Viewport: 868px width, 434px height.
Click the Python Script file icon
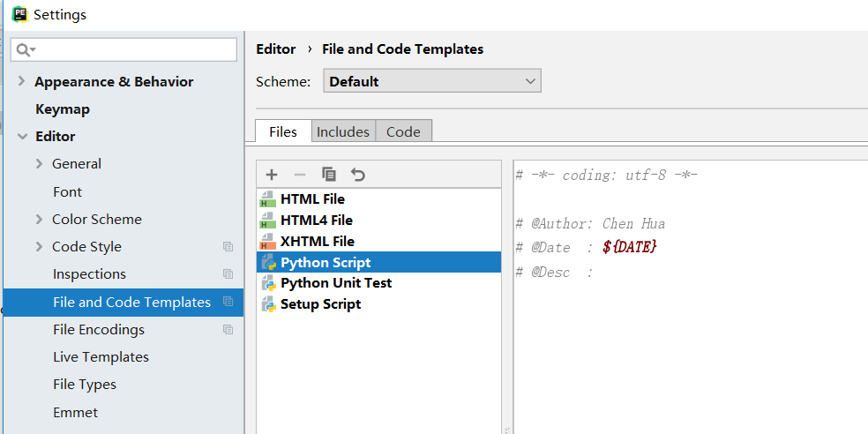(x=268, y=263)
